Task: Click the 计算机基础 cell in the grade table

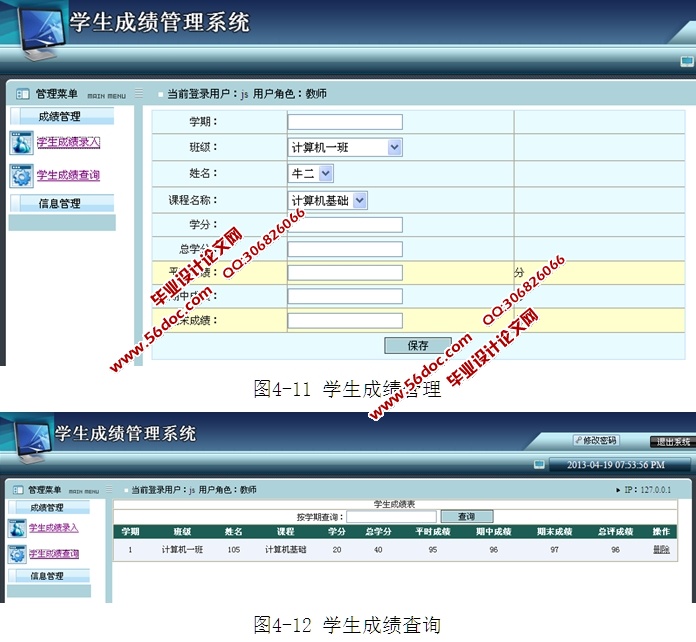Action: [x=285, y=550]
